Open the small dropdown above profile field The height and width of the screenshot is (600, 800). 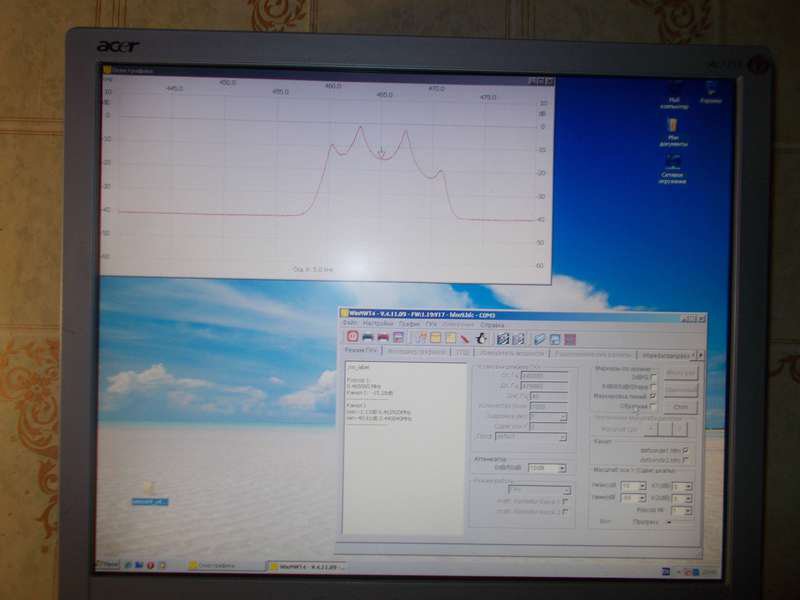click(x=548, y=417)
